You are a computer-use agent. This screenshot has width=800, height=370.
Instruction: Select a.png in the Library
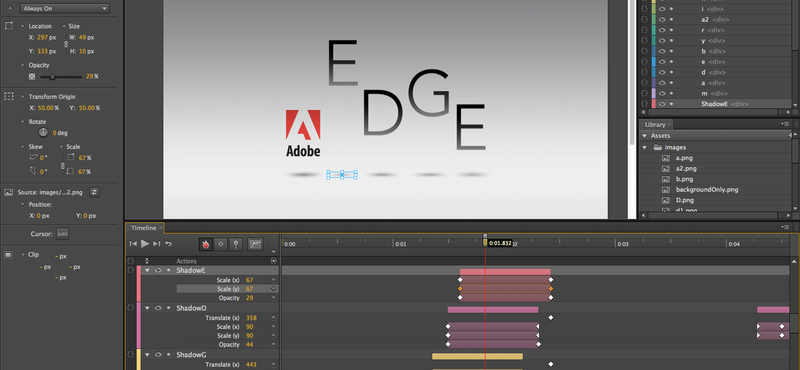pyautogui.click(x=684, y=158)
